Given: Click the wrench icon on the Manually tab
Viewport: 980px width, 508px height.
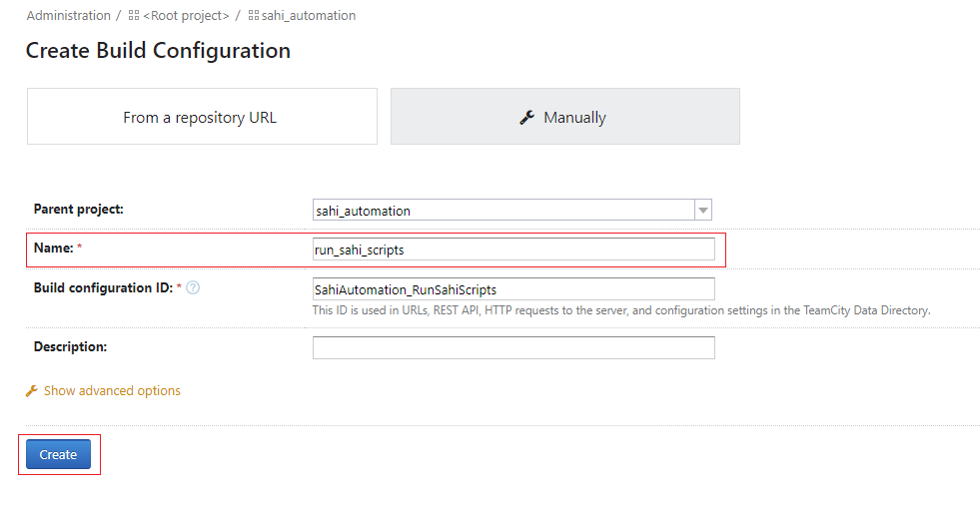Looking at the screenshot, I should [x=527, y=117].
